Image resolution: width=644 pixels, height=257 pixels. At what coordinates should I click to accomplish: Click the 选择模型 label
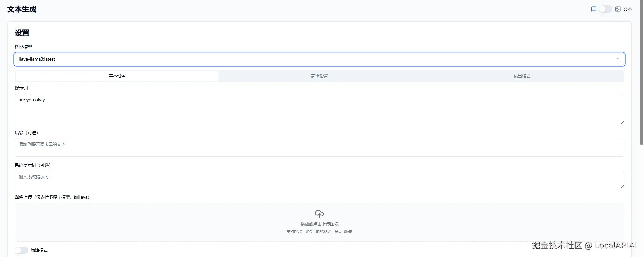point(23,47)
